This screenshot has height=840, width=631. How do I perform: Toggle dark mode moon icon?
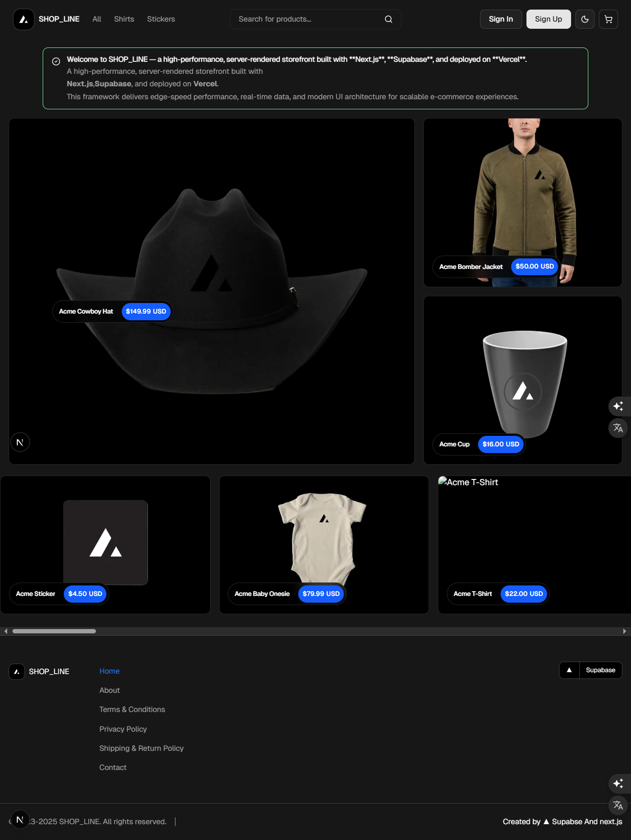pyautogui.click(x=585, y=19)
